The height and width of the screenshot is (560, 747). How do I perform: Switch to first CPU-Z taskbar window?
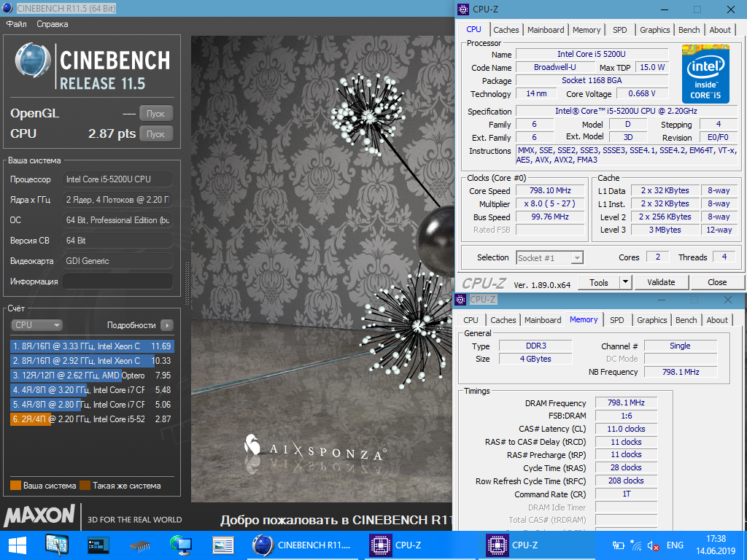pyautogui.click(x=419, y=545)
